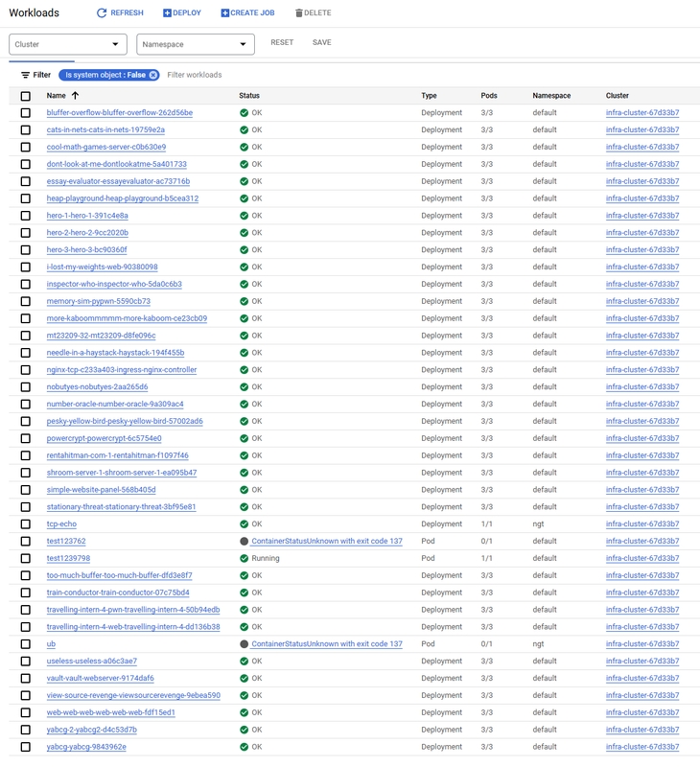The image size is (700, 767).
Task: Click the Status column header
Action: 249,96
